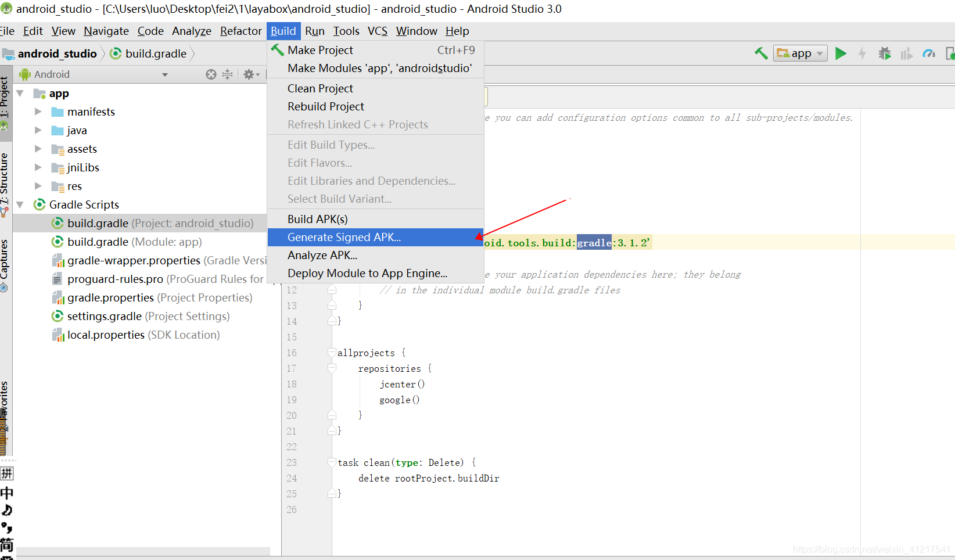Open project panel gear settings icon
This screenshot has height=560, width=955.
pos(251,74)
